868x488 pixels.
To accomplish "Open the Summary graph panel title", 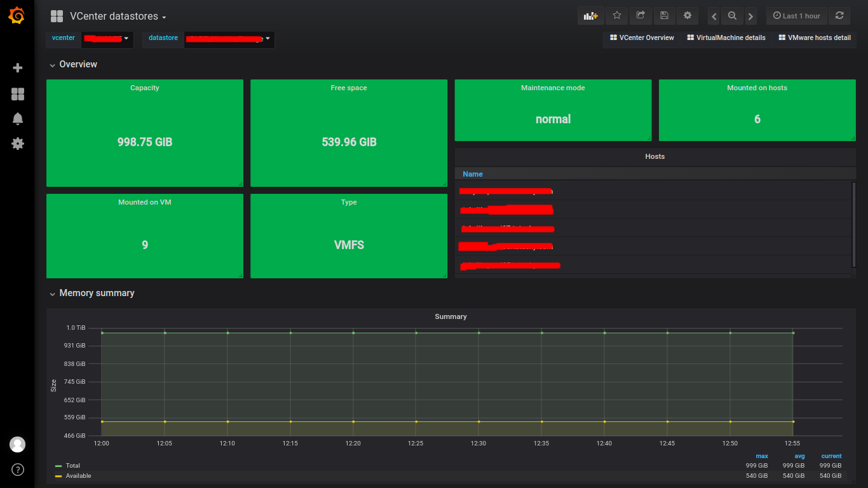I will pyautogui.click(x=451, y=316).
